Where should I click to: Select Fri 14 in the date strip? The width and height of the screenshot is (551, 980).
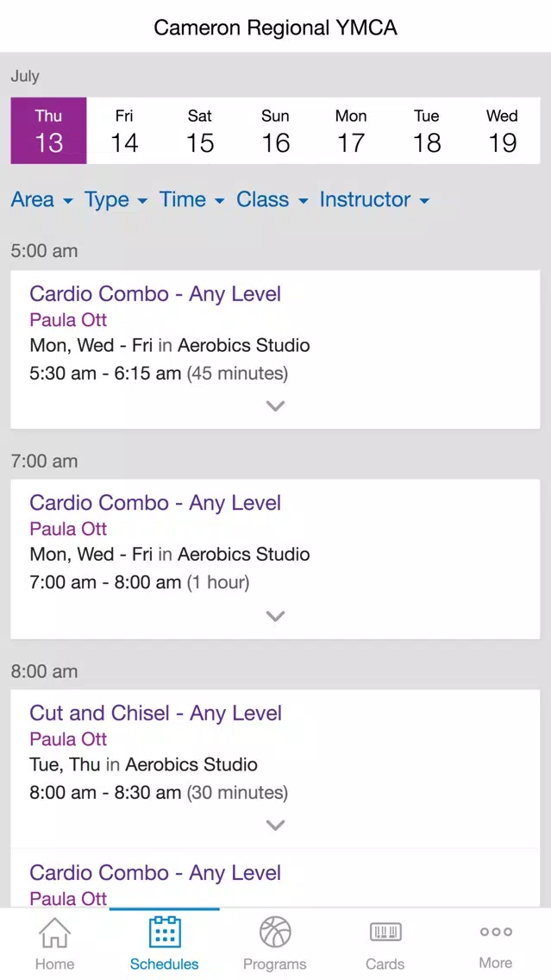[x=124, y=130]
